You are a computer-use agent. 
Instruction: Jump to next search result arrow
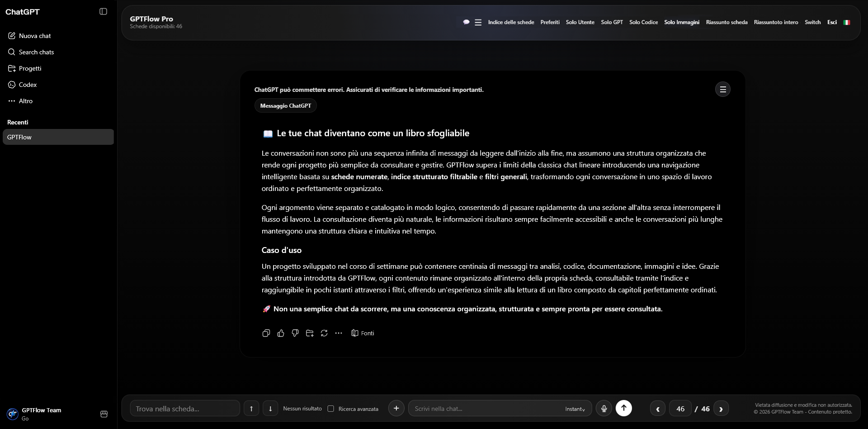click(x=270, y=409)
